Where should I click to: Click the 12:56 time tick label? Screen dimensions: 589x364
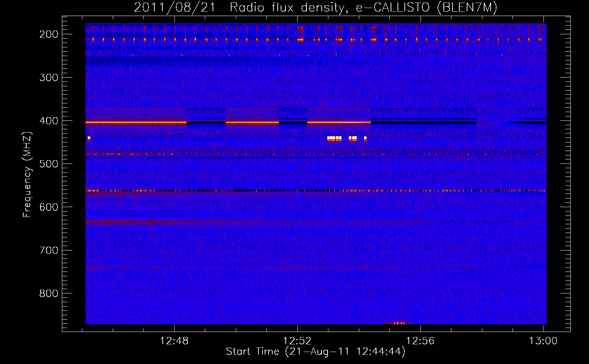point(420,341)
